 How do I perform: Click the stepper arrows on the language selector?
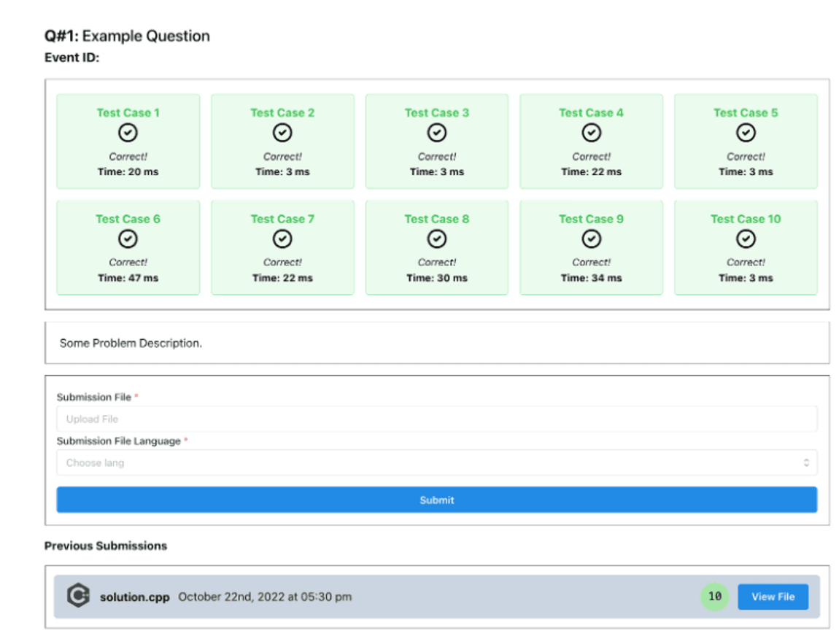point(807,462)
